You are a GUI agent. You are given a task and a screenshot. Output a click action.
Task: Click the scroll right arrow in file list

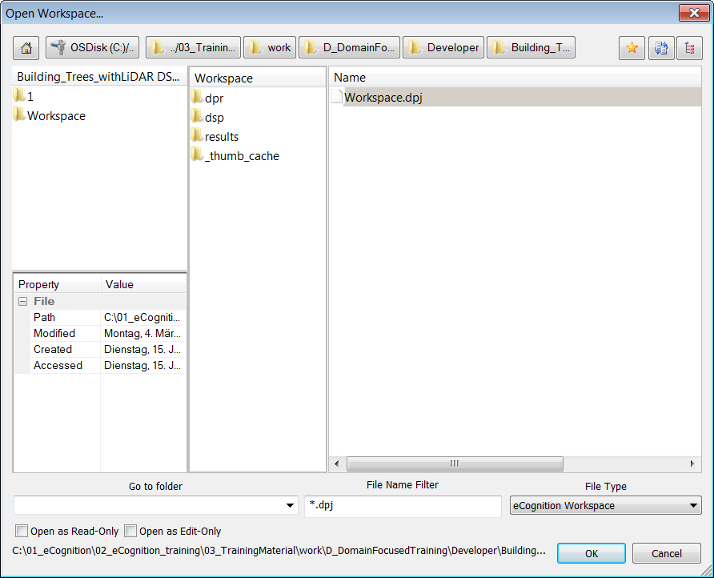pyautogui.click(x=692, y=464)
